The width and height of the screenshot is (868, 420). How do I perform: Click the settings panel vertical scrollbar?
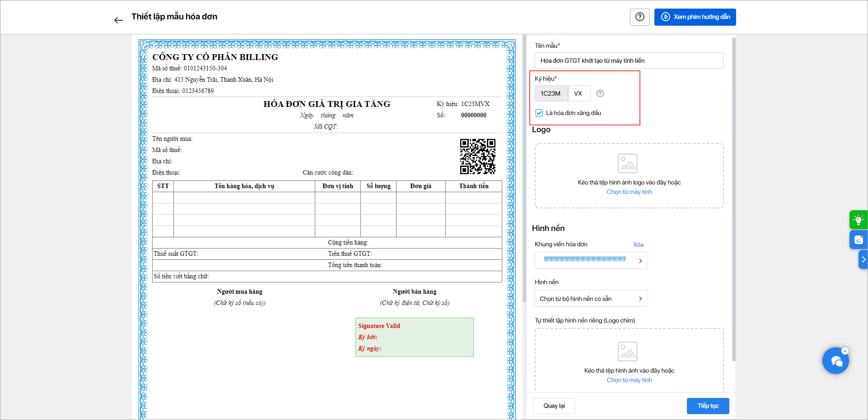tap(733, 198)
